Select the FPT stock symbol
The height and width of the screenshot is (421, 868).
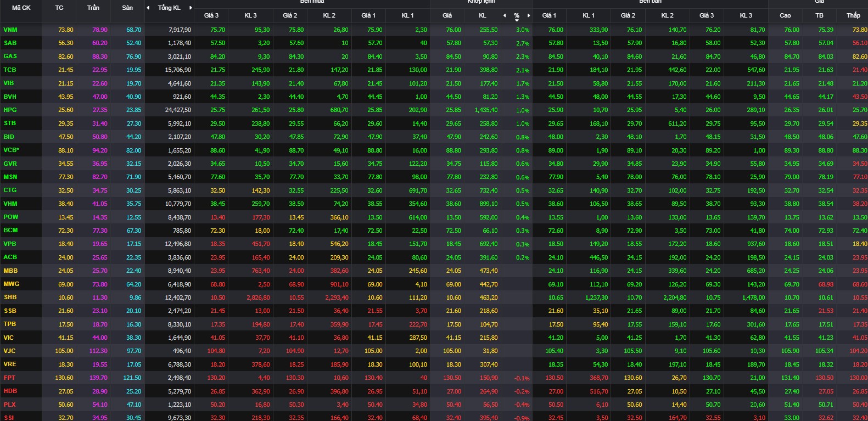click(9, 378)
